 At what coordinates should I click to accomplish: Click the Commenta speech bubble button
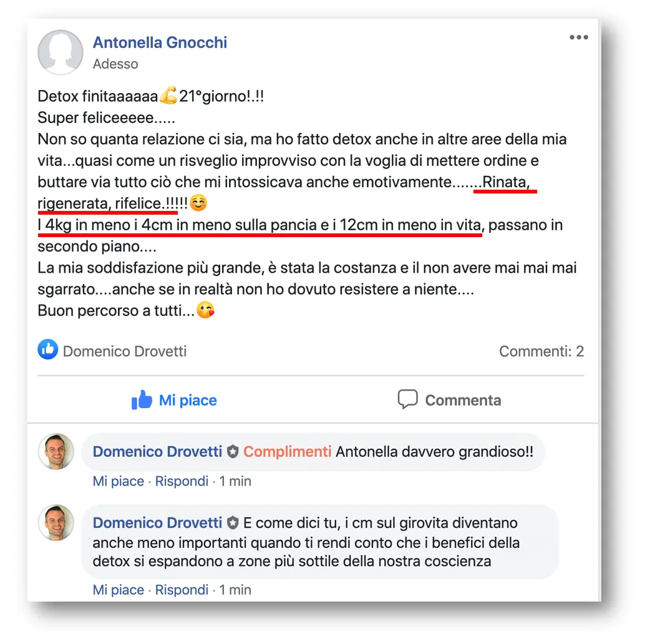point(449,399)
